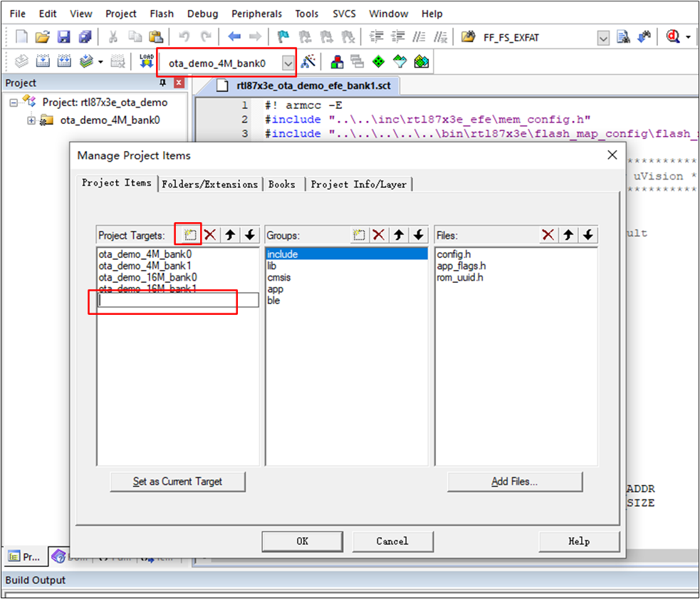Open target selector ota_demo_4M_bank0 dropdown

pyautogui.click(x=288, y=63)
